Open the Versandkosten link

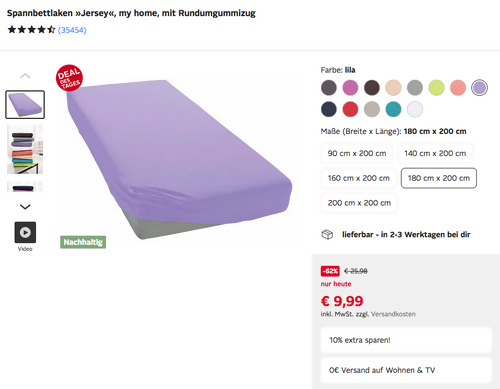pos(393,314)
